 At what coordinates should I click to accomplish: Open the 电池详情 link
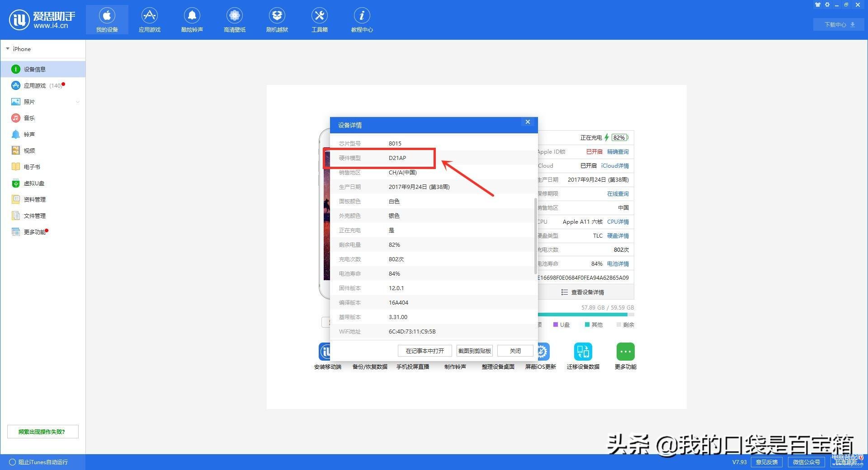tap(618, 263)
